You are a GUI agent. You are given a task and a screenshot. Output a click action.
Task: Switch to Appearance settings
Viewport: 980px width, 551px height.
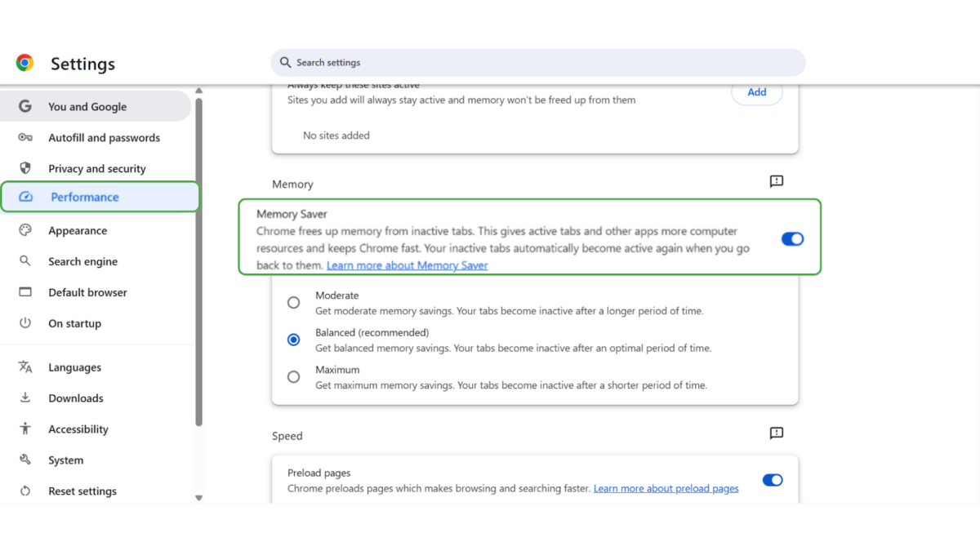[96, 230]
